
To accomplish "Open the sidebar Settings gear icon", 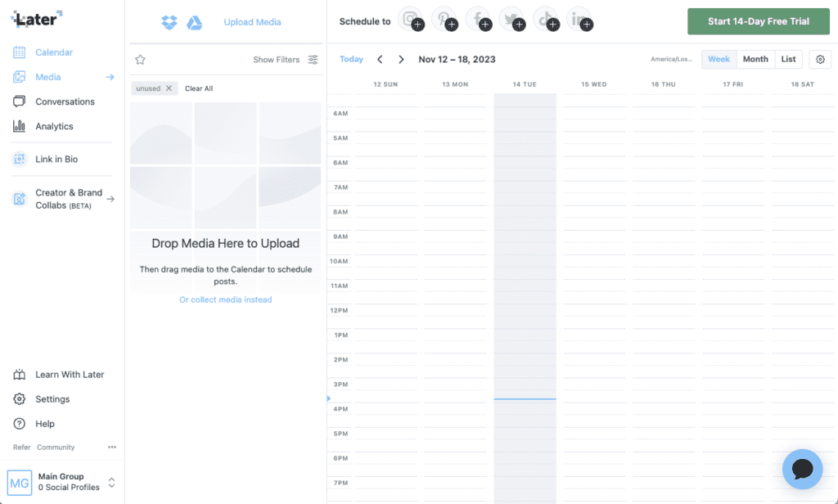I will point(20,399).
